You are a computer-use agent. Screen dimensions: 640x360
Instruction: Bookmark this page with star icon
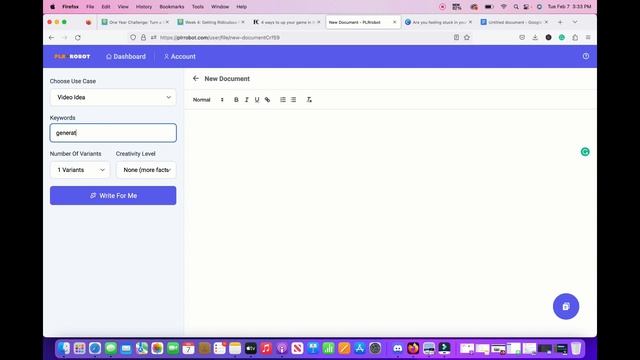(467, 38)
